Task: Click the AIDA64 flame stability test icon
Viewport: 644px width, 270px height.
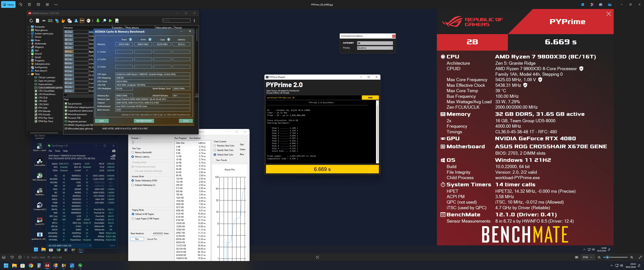Action: (x=63, y=21)
